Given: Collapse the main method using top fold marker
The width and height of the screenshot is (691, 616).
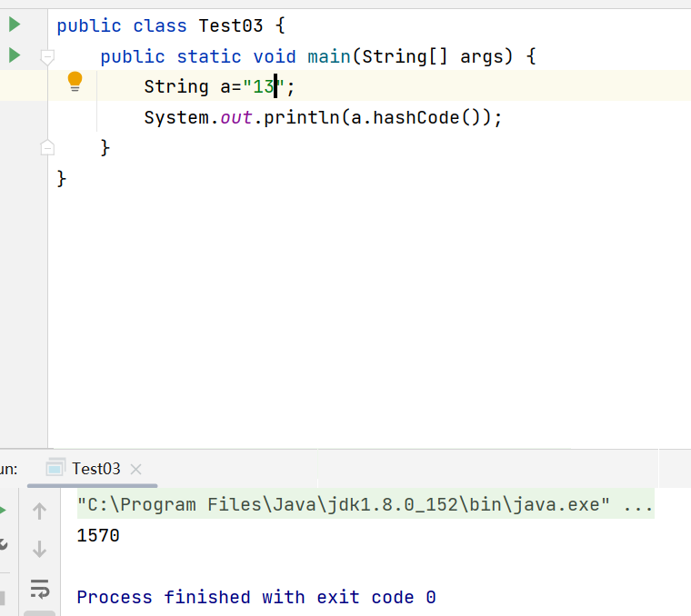Looking at the screenshot, I should (x=47, y=57).
